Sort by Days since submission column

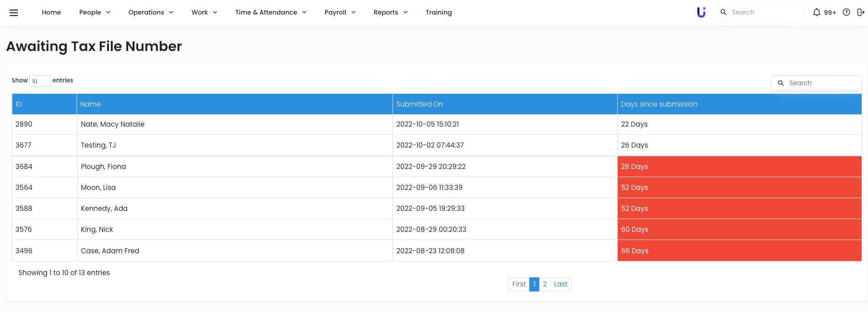(x=659, y=104)
